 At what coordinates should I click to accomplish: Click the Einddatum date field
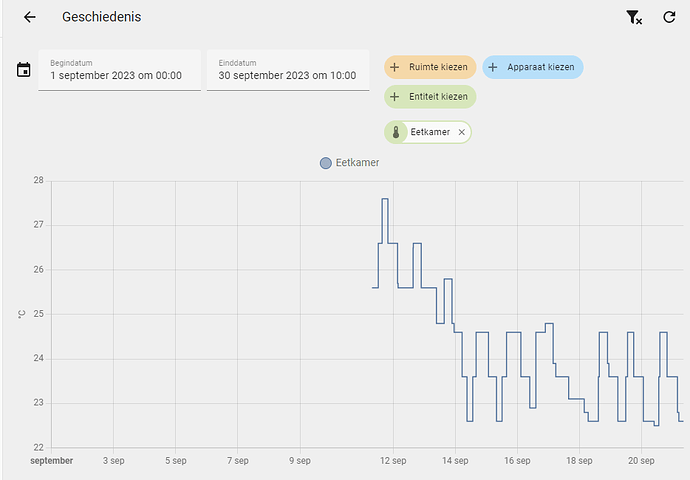[288, 70]
